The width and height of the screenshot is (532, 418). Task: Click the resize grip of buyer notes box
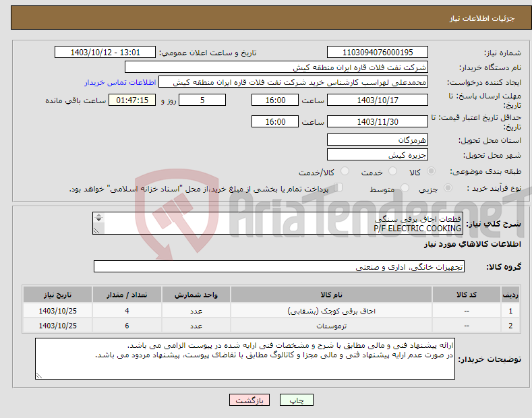coord(39,376)
